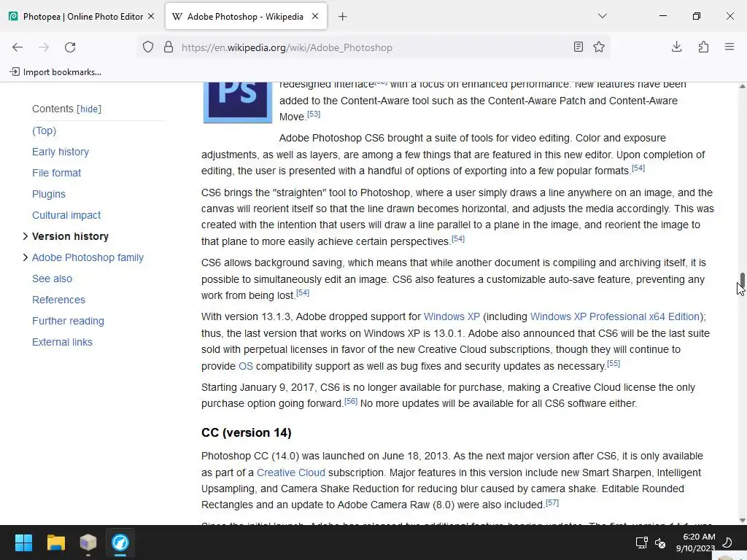The width and height of the screenshot is (747, 560).
Task: Go to Cultural impact section
Action: 66,215
